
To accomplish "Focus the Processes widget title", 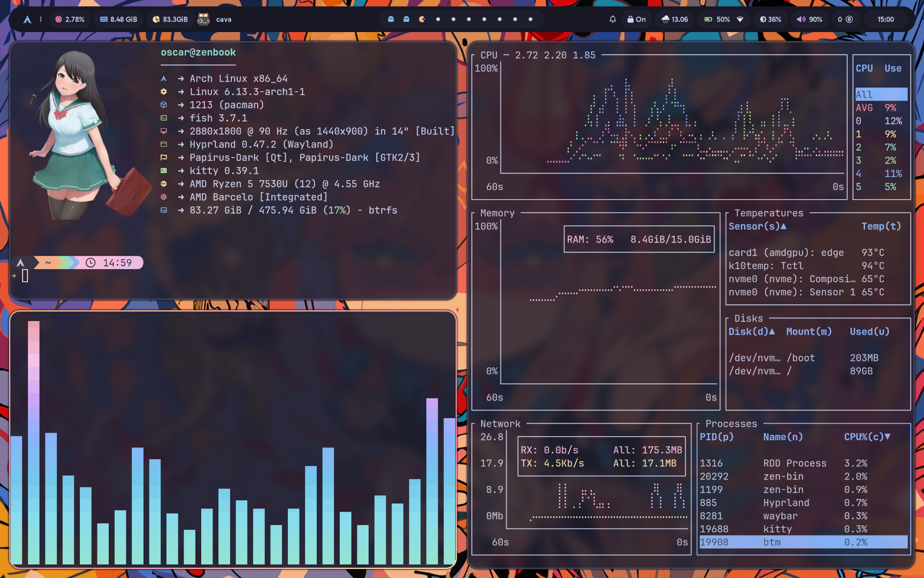I will pyautogui.click(x=731, y=424).
